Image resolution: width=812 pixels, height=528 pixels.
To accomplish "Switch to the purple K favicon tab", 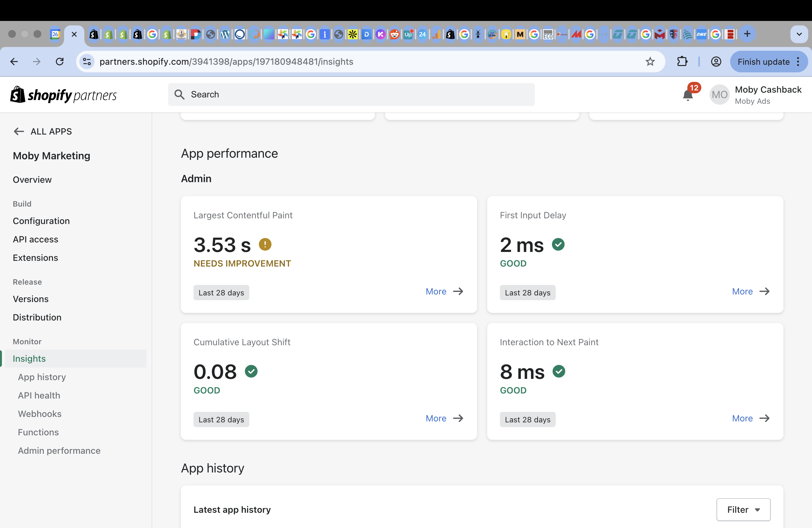I will click(380, 34).
